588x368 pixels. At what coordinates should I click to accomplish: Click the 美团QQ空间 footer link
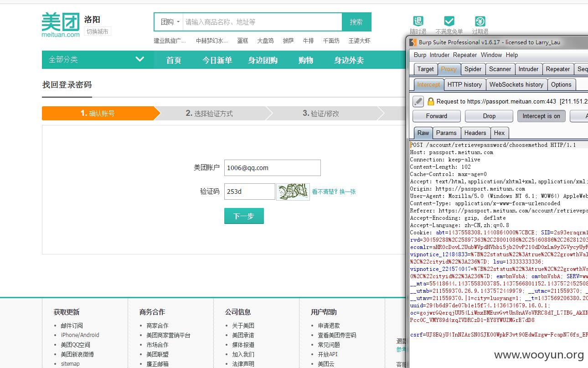(76, 345)
